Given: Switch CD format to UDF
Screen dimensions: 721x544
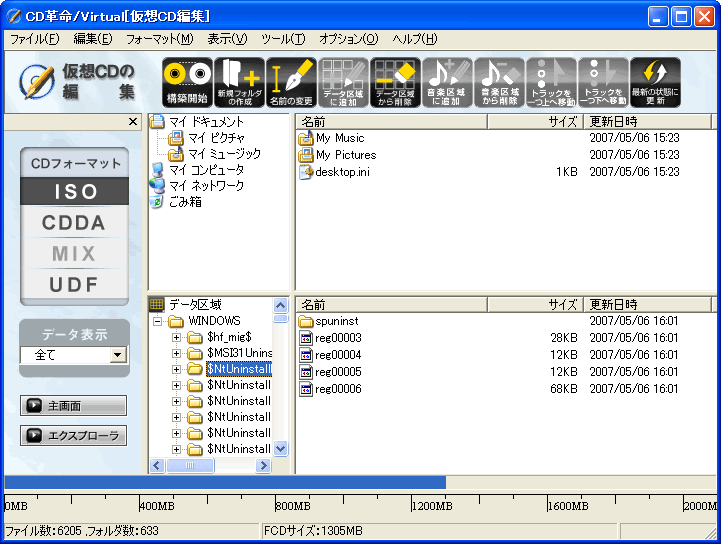Looking at the screenshot, I should point(74,285).
